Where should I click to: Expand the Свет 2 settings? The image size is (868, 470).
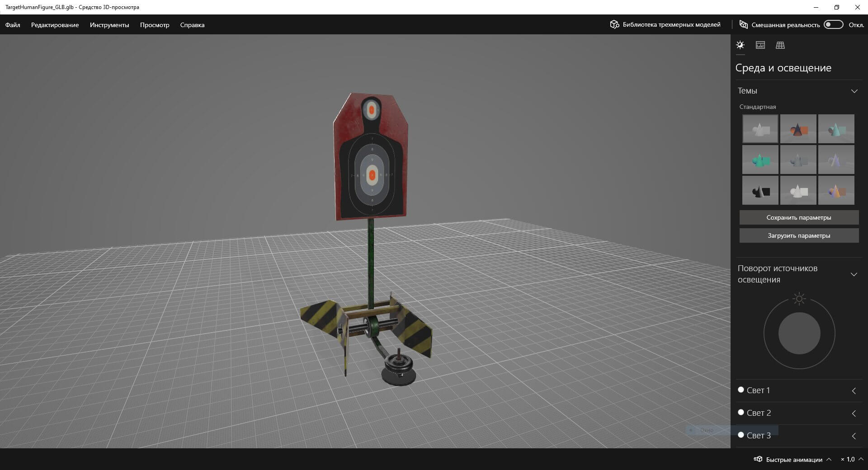(x=854, y=414)
